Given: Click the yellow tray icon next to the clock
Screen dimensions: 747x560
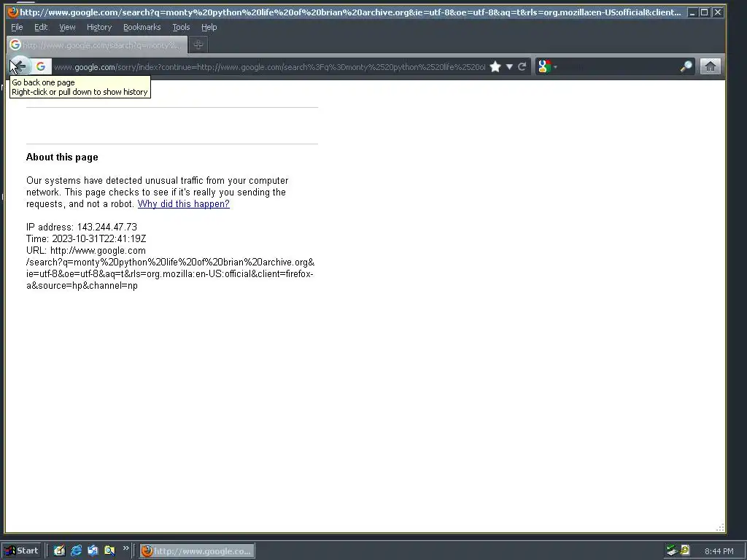Looking at the screenshot, I should (x=685, y=550).
